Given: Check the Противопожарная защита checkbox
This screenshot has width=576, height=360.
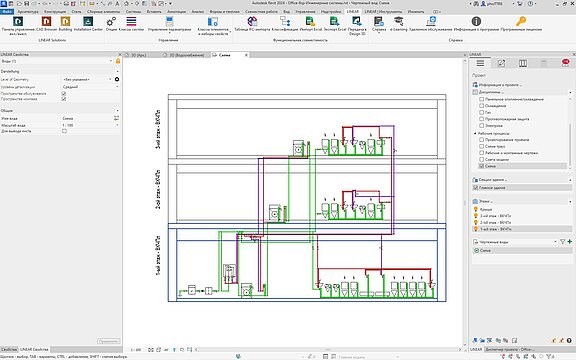Looking at the screenshot, I should [x=481, y=119].
